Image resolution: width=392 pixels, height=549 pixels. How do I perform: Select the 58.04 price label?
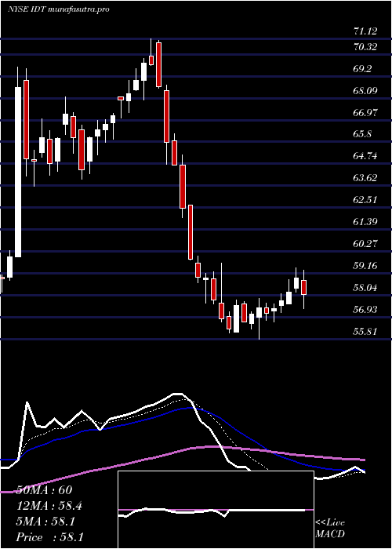[x=365, y=288]
